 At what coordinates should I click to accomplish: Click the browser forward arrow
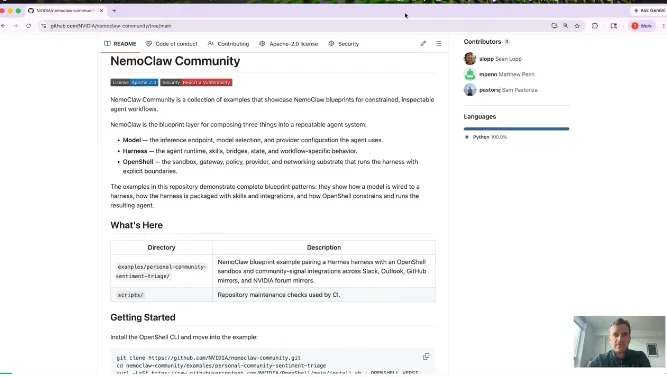tap(16, 26)
